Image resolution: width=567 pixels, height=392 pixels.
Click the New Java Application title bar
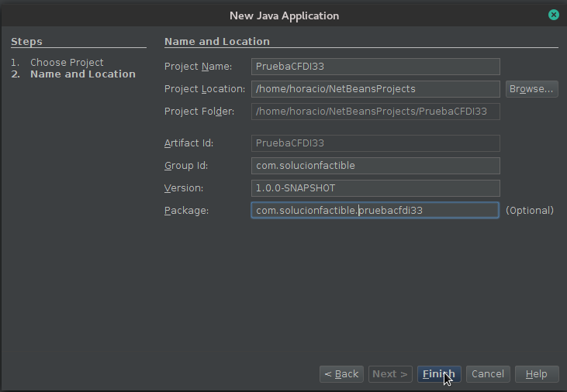click(x=284, y=15)
